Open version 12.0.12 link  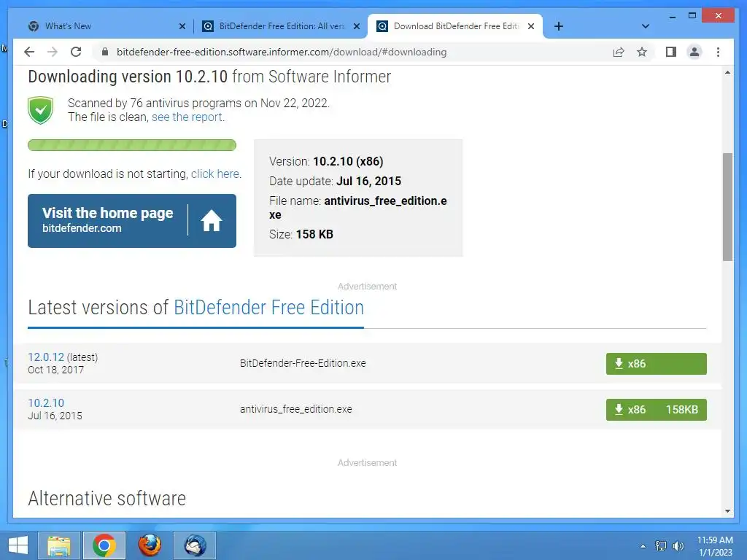(46, 357)
